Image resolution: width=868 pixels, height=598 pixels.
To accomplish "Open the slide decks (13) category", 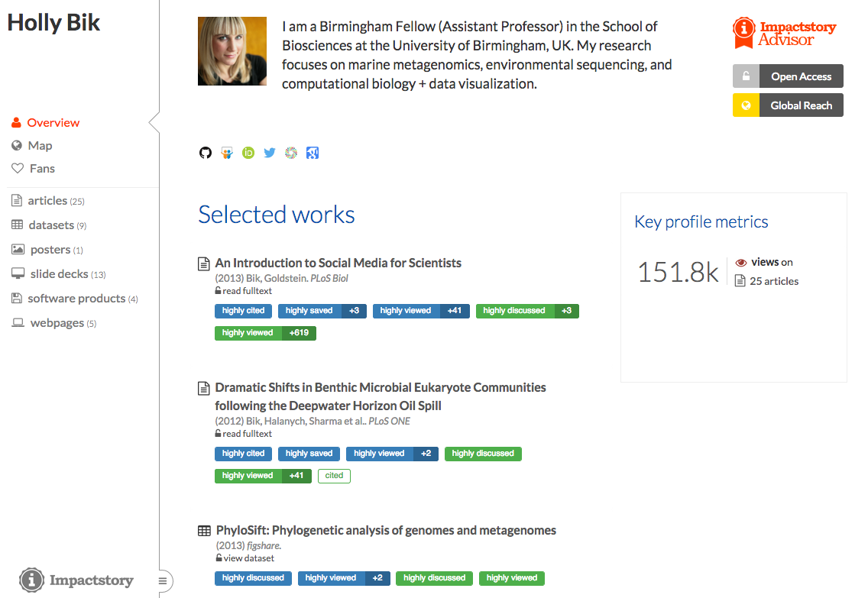I will click(59, 273).
